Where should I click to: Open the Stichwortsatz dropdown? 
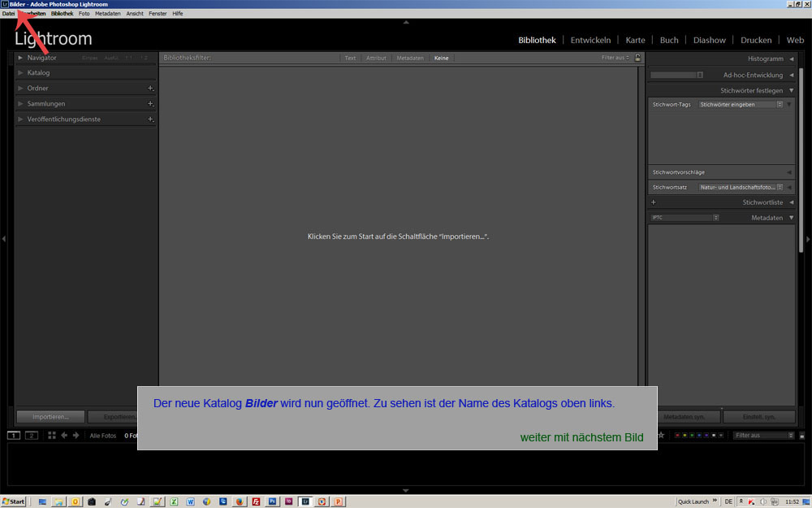point(740,187)
